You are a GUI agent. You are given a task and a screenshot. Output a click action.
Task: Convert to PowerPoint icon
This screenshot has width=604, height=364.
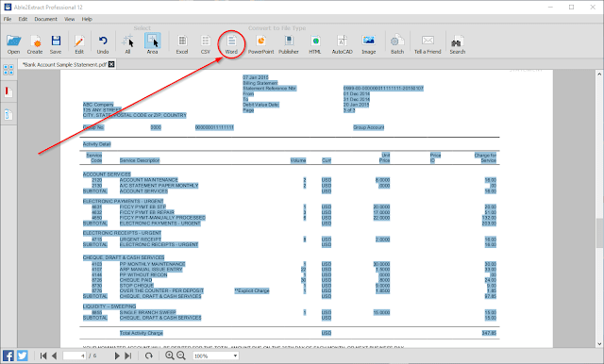pyautogui.click(x=260, y=44)
